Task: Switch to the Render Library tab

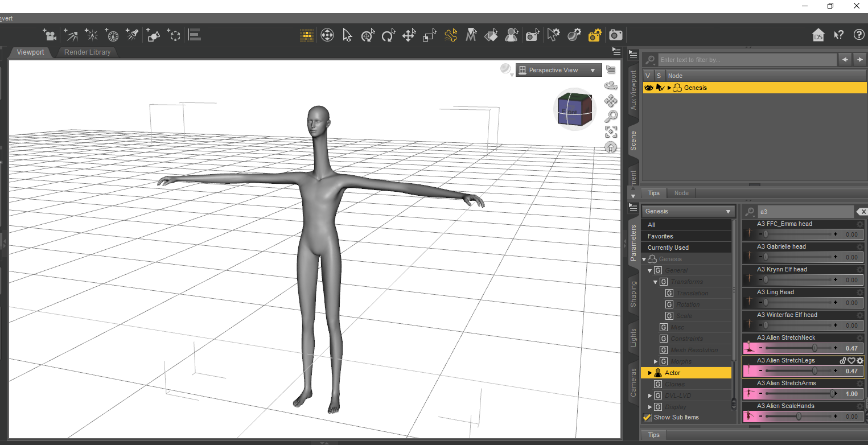Action: [87, 52]
